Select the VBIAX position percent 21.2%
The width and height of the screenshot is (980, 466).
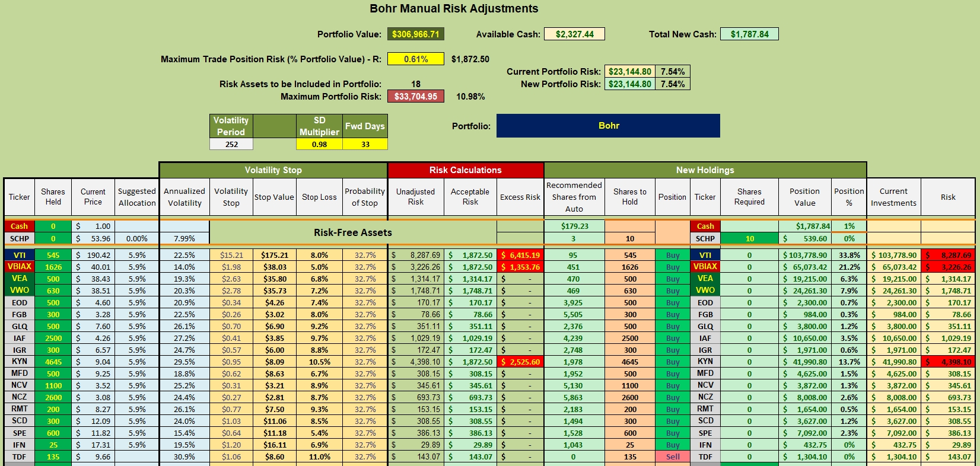[x=849, y=267]
